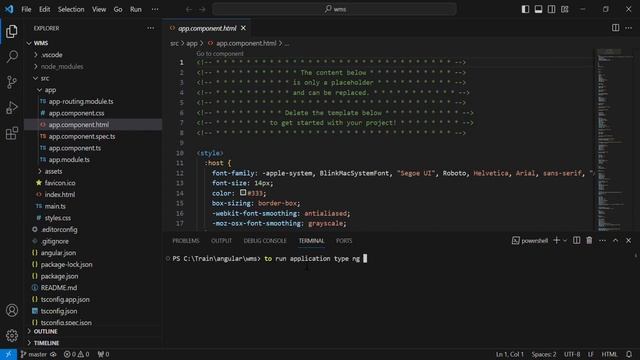
Task: Open Accounts menu icon
Action: pos(11,310)
